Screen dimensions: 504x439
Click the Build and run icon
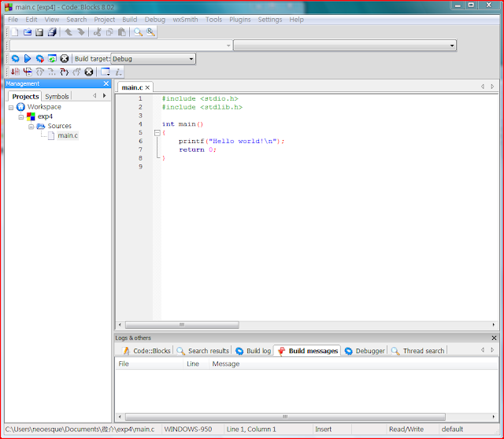(39, 59)
